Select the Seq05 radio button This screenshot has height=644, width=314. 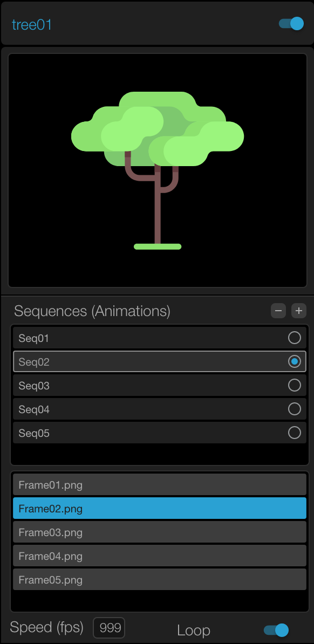295,433
